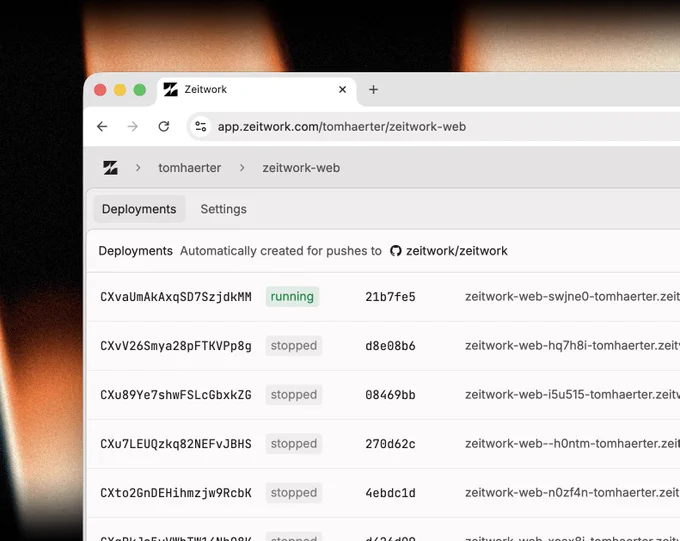Open deployment CXvV26Smya28pFTKVPp8g
The width and height of the screenshot is (680, 541).
coord(176,346)
